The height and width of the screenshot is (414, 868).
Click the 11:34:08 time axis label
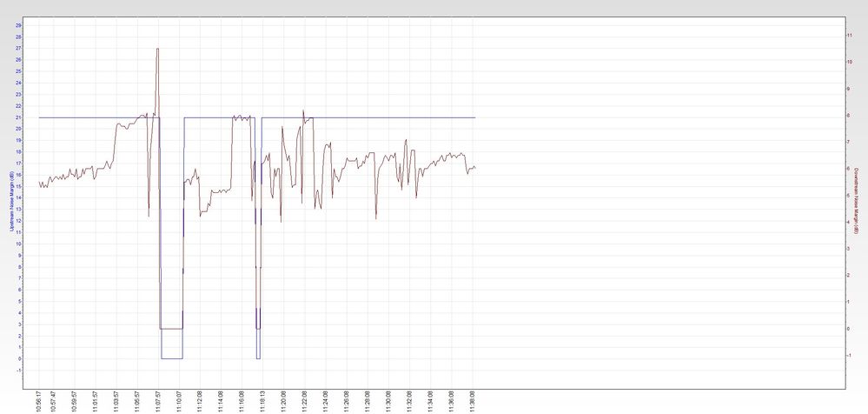click(x=430, y=401)
